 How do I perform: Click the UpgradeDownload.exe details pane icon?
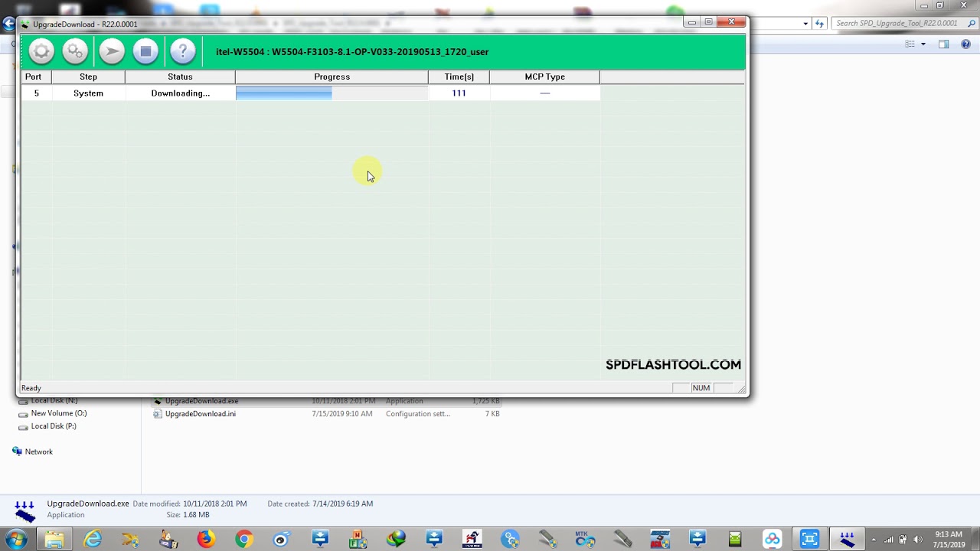point(24,510)
